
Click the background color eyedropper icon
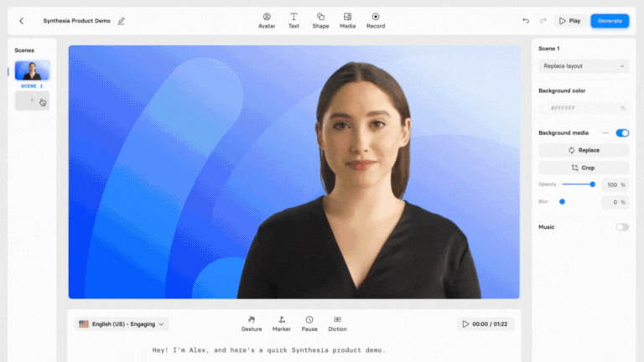coord(623,108)
